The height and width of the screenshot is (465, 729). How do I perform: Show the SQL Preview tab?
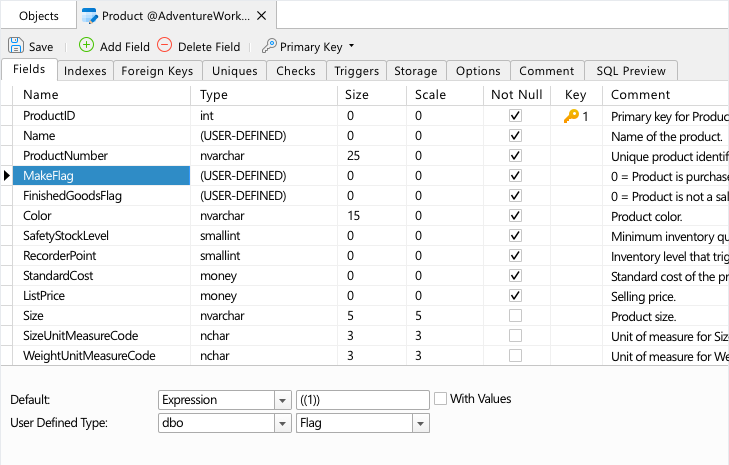[x=631, y=71]
